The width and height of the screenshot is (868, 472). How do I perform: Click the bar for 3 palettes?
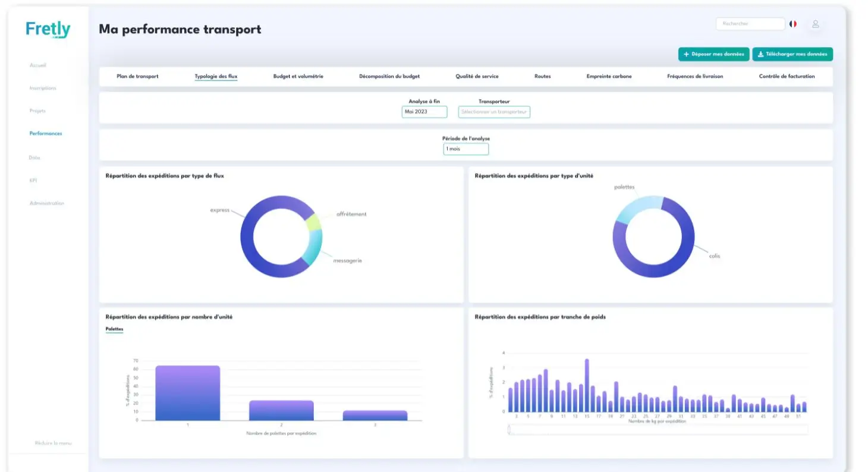pos(375,416)
